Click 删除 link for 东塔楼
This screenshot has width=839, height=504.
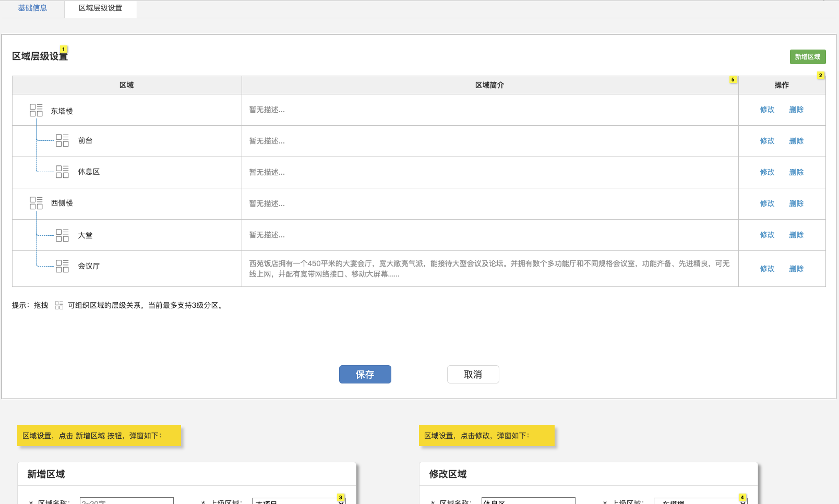796,110
